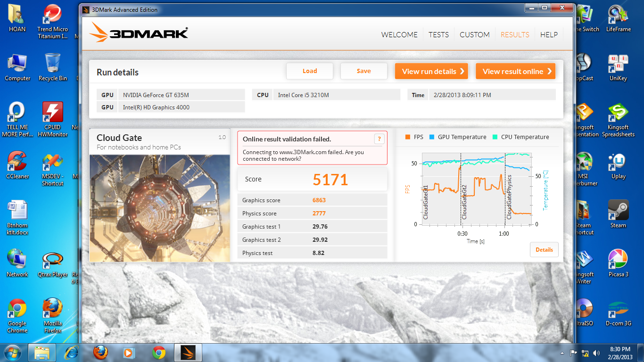Open Kingsoft Spreadsheets desktop icon
The image size is (644, 362).
619,120
